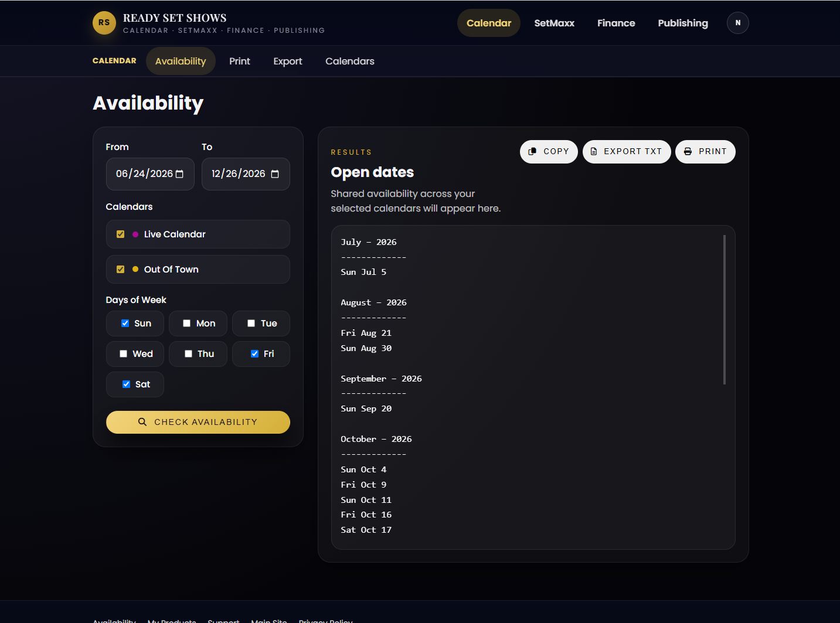The image size is (840, 623).
Task: Click the 'Sun Sep 20' result line
Action: [366, 408]
